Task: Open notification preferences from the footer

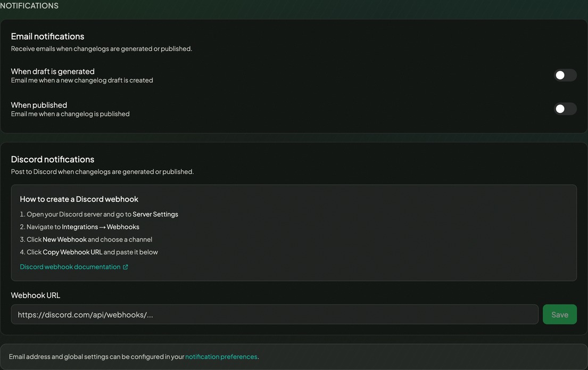Action: tap(221, 356)
